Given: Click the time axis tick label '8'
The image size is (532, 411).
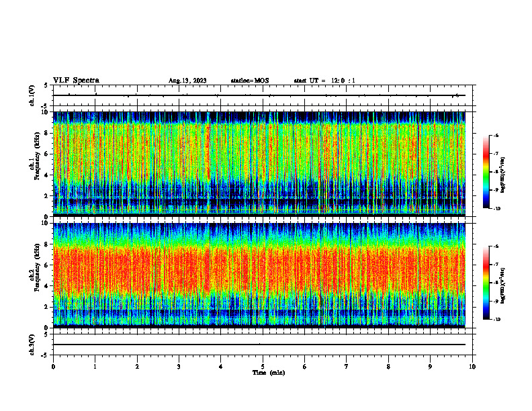Looking at the screenshot, I should point(388,367).
